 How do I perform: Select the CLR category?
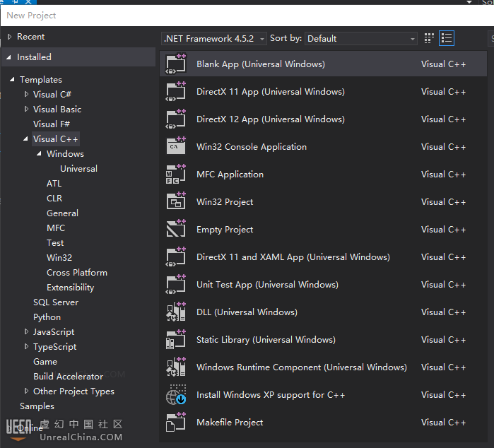coord(54,198)
